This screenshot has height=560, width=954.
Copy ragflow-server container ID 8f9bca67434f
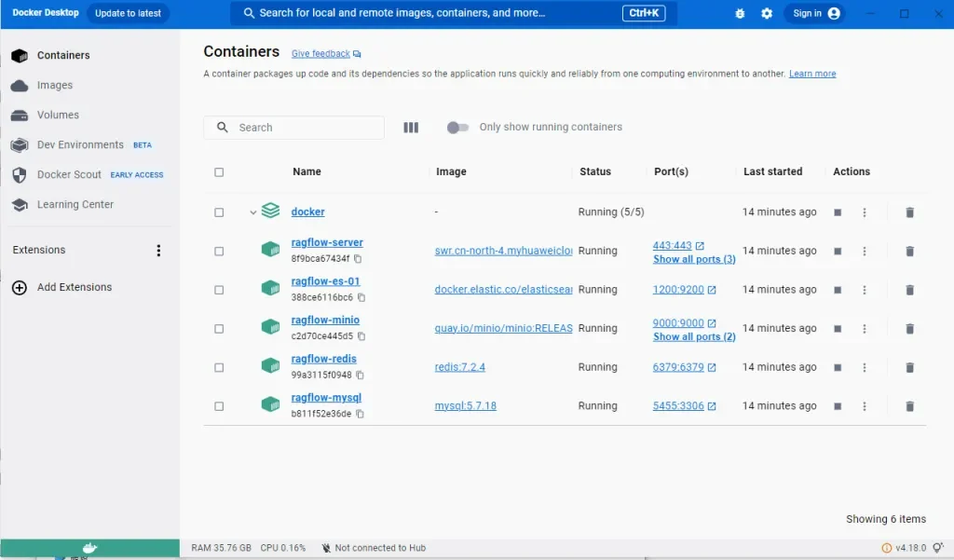[358, 259]
